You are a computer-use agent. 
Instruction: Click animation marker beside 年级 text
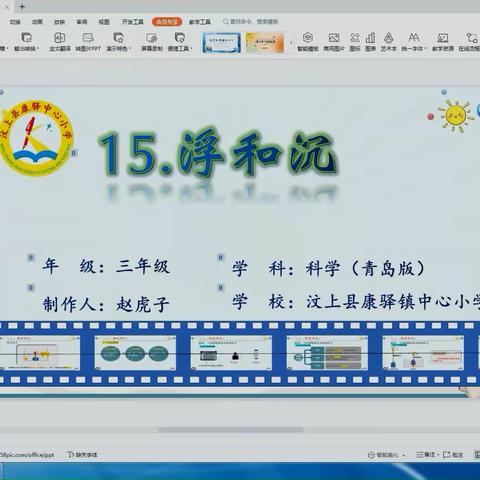(x=31, y=257)
